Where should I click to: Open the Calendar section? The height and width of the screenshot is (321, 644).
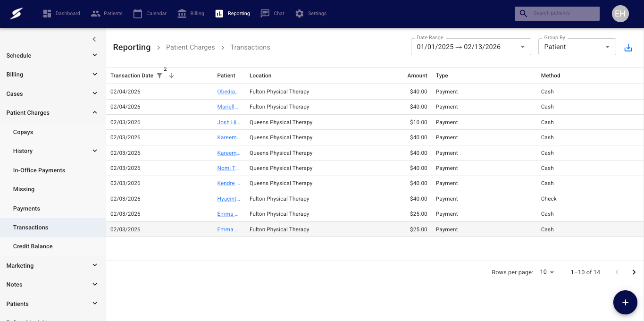pos(150,14)
